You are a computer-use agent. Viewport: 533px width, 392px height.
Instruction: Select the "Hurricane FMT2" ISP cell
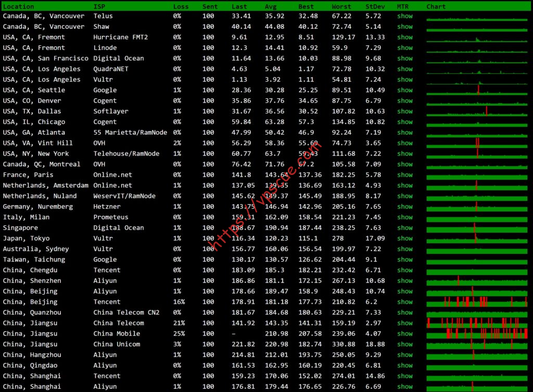tap(121, 37)
